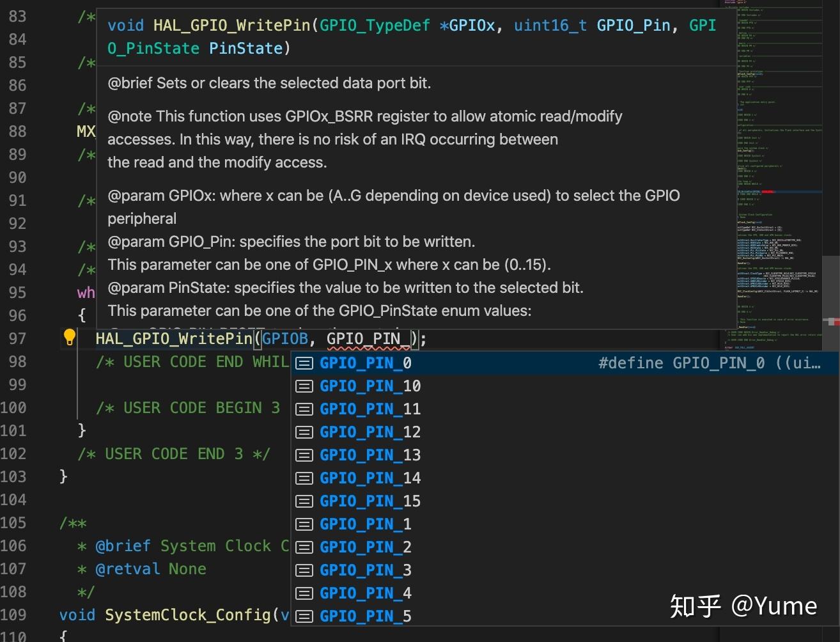Click line number 103 in the gutter
The image size is (840, 642).
coord(13,476)
